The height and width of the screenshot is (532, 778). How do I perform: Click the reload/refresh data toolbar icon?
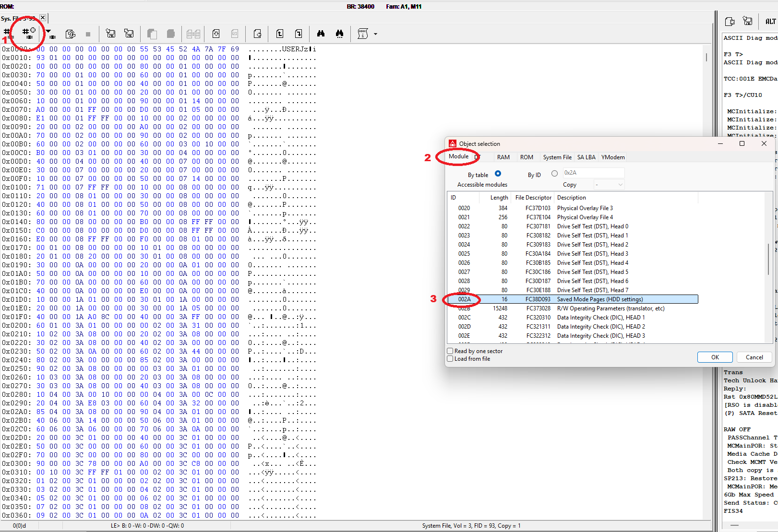pos(71,34)
